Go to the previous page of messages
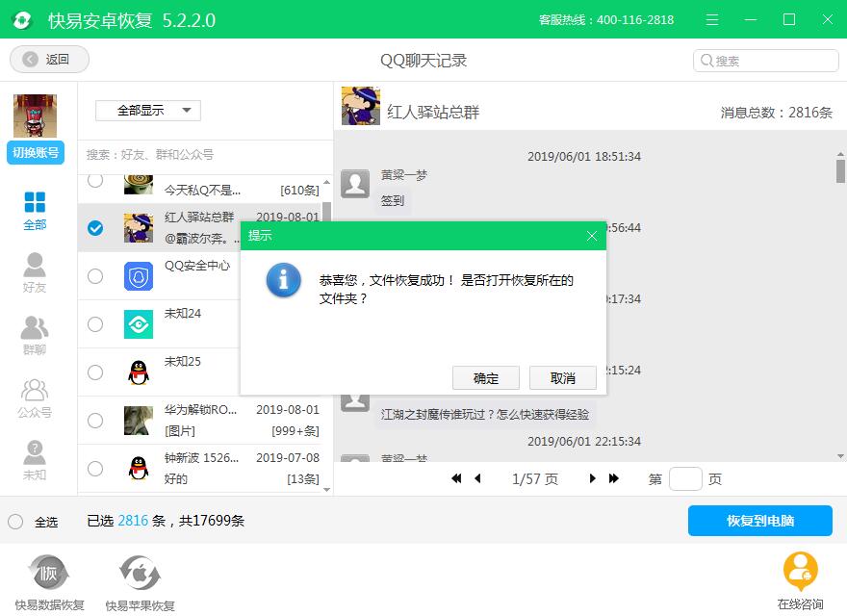The width and height of the screenshot is (847, 616). 477,478
